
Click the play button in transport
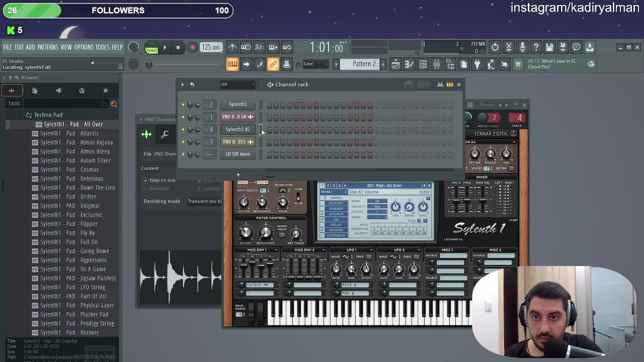pyautogui.click(x=165, y=48)
